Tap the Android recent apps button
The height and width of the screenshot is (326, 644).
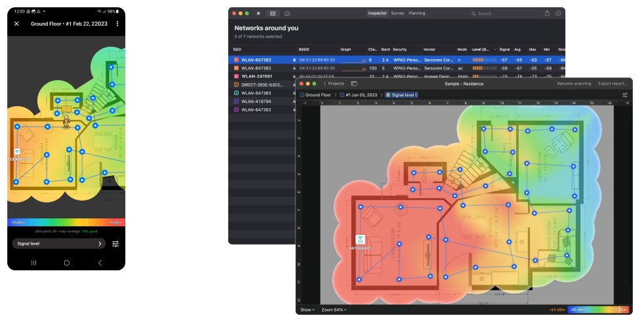pyautogui.click(x=33, y=263)
